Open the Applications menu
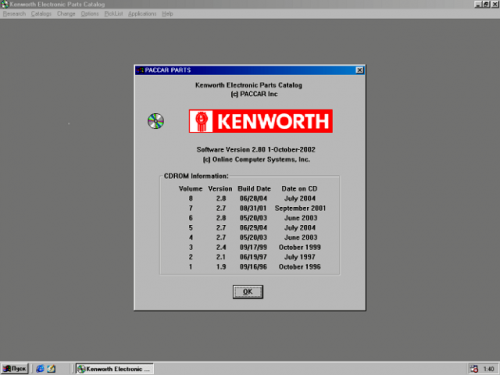The height and width of the screenshot is (375, 500). pyautogui.click(x=142, y=14)
